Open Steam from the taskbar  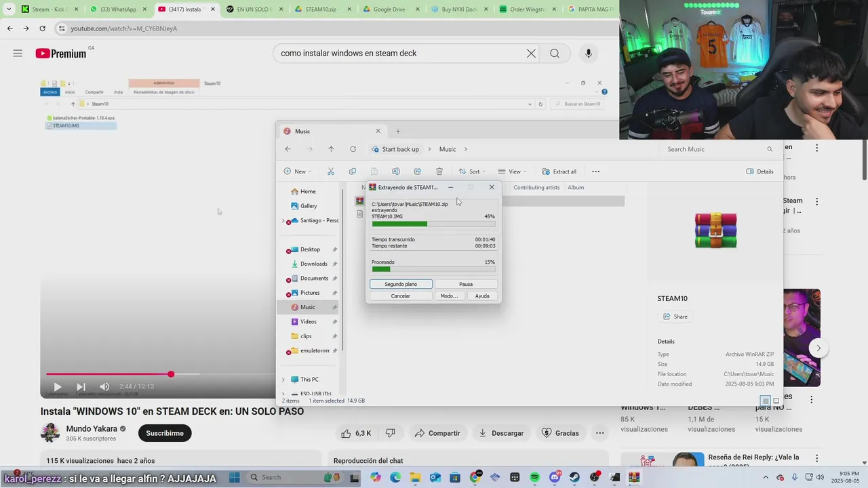pos(574,478)
